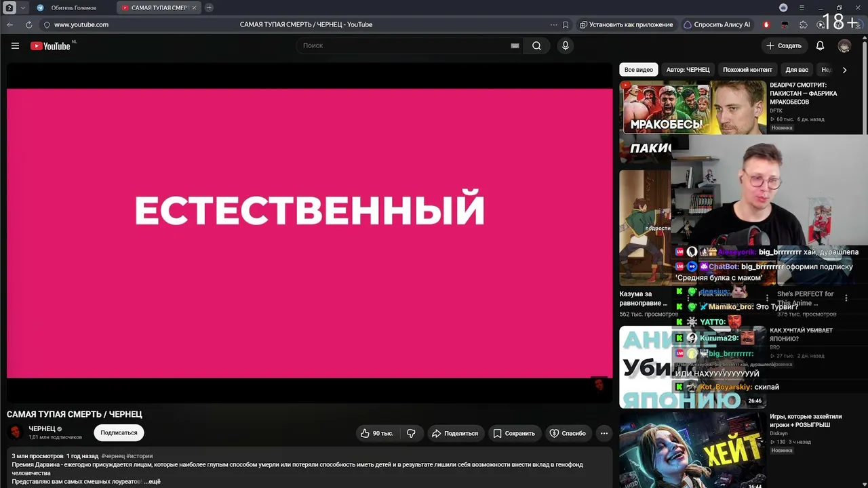This screenshot has height=488, width=868.
Task: Select the Все видео filter chip
Action: point(639,70)
